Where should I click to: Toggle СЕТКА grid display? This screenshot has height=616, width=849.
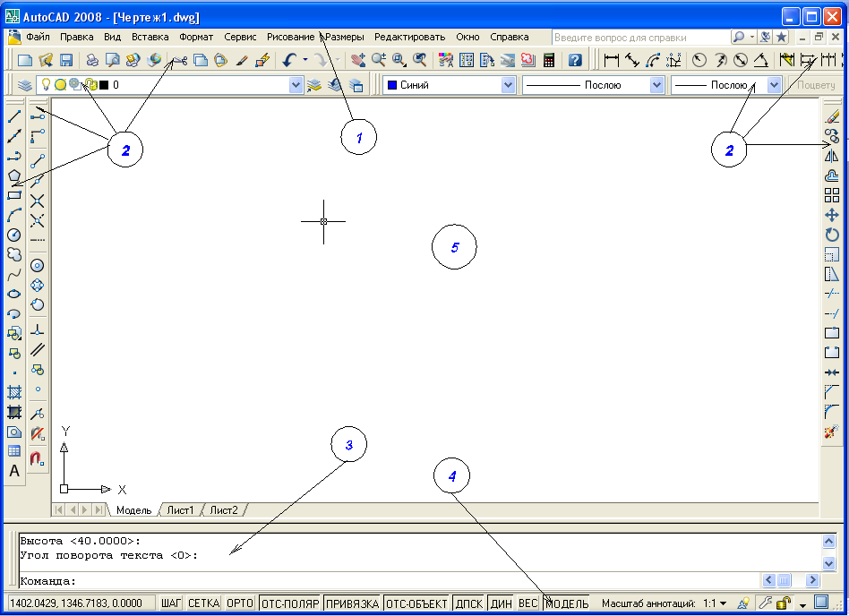(x=203, y=603)
